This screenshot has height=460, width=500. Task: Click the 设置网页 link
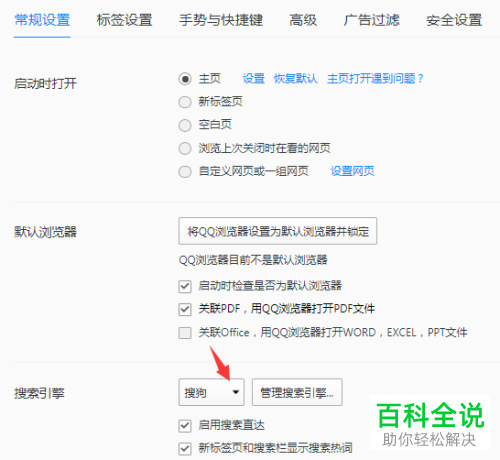pyautogui.click(x=352, y=171)
